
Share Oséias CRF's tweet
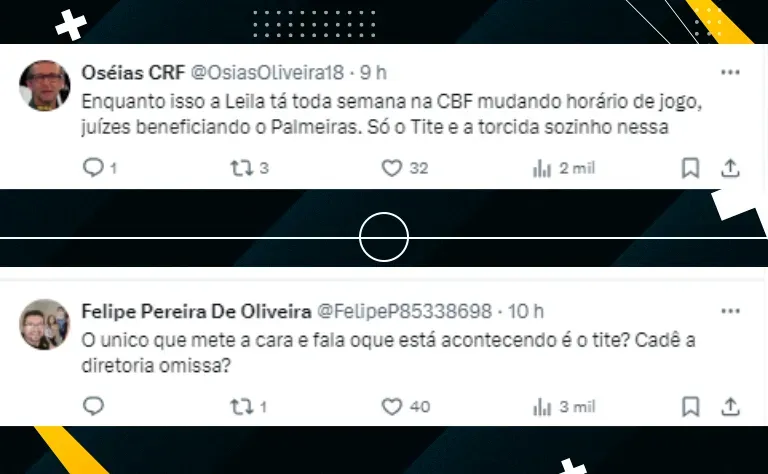[730, 168]
